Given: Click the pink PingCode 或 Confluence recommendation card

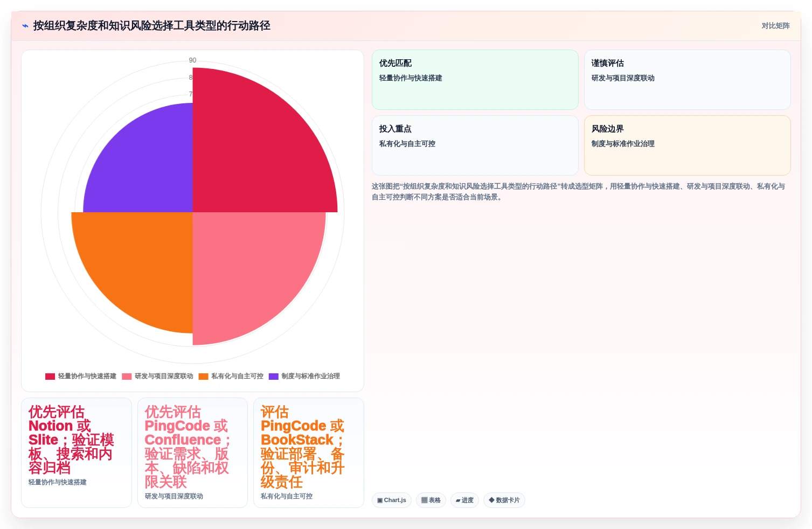Looking at the screenshot, I should click(192, 453).
